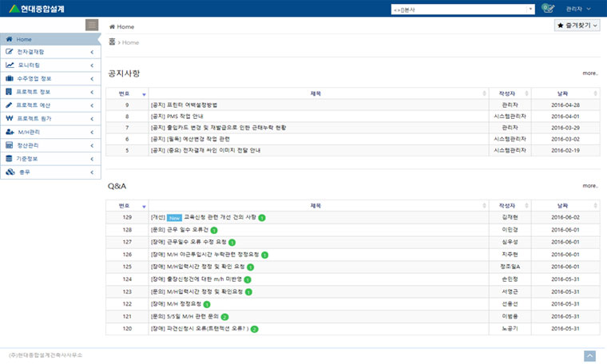Click 'more..' link beside 공지사항

click(x=589, y=73)
